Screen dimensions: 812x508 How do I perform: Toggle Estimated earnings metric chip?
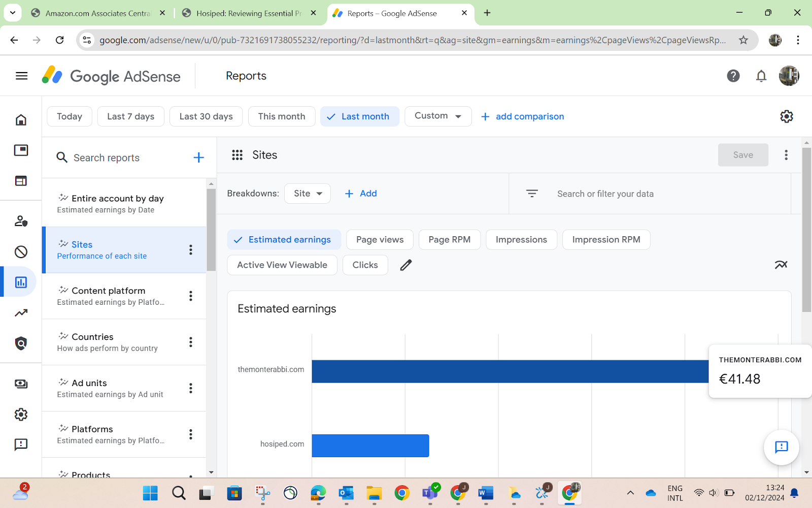pos(284,240)
